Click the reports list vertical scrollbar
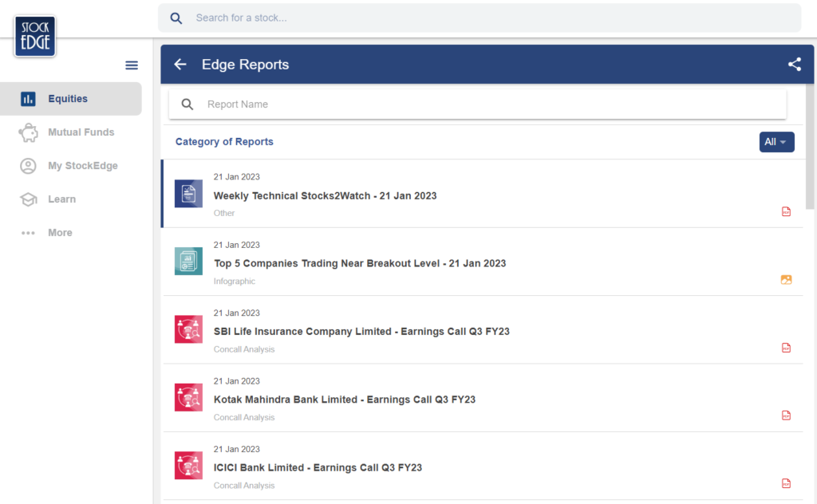Viewport: 817px width, 504px height. (810, 147)
